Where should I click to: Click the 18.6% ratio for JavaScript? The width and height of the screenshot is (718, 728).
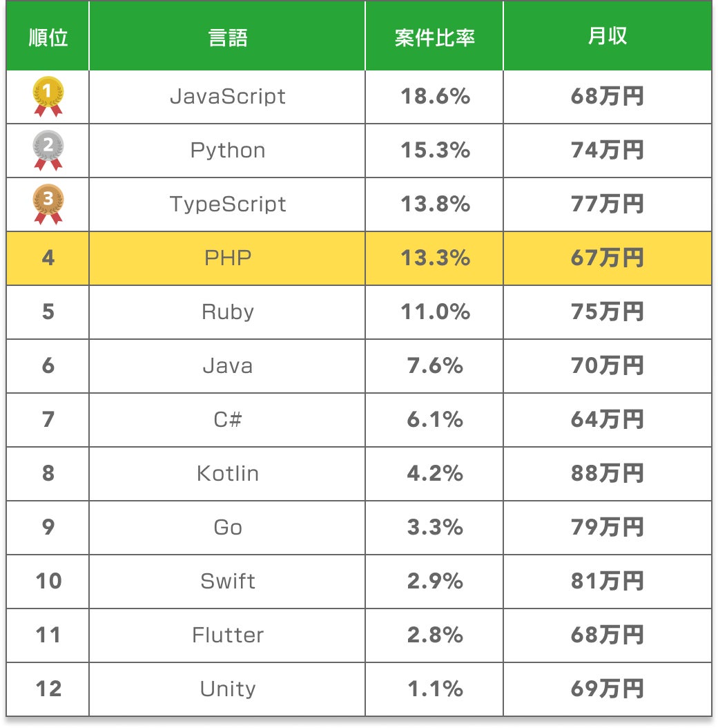434,97
